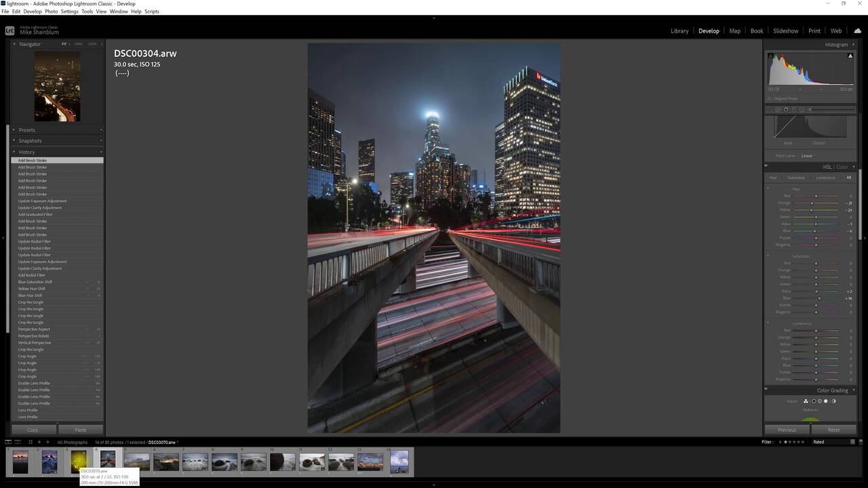Click the Paste settings button

point(80,430)
